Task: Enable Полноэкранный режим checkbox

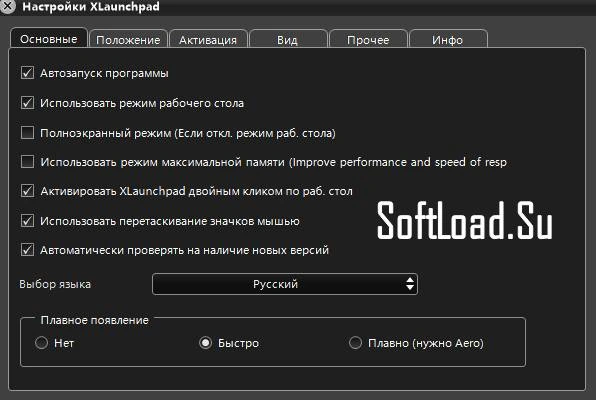Action: click(x=27, y=133)
